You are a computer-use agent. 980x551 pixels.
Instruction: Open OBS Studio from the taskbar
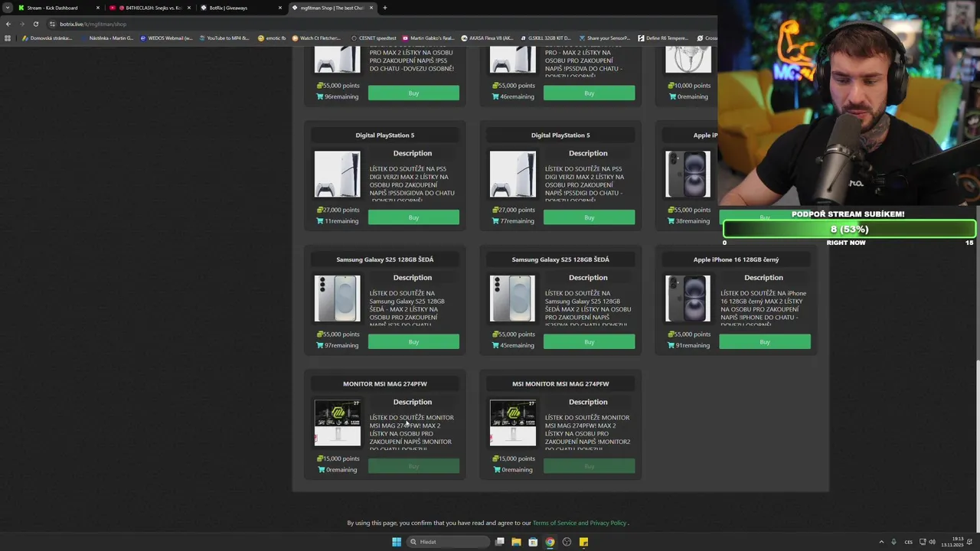(567, 542)
